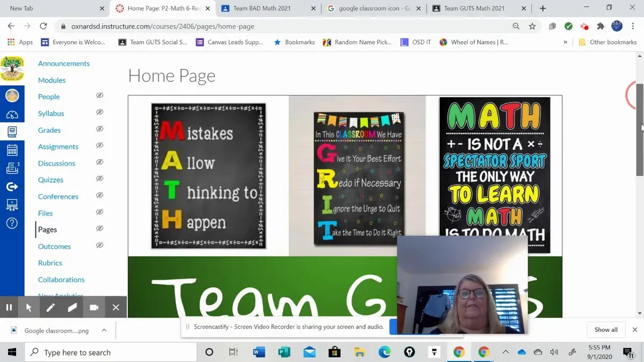The height and width of the screenshot is (362, 644).
Task: Open the Windows notification center icon
Action: 628,352
